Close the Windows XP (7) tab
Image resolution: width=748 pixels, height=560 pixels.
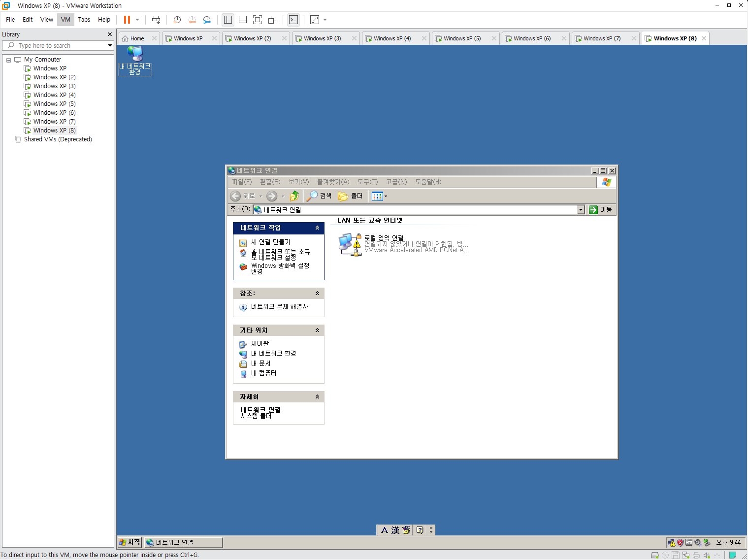point(634,38)
